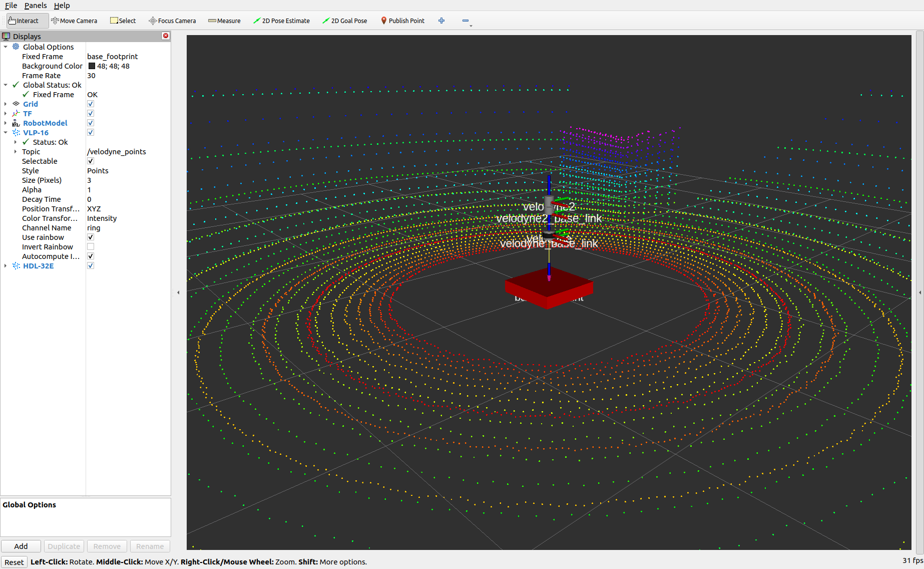The image size is (924, 569).
Task: Reset RViz with the Reset button
Action: coord(14,562)
